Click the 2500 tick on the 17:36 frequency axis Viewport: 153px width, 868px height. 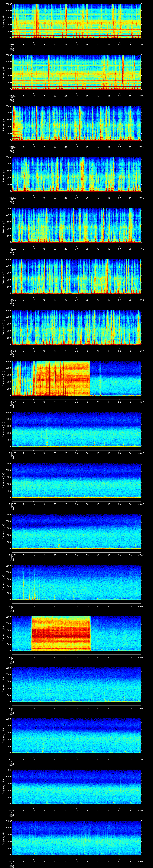[x=7, y=4]
